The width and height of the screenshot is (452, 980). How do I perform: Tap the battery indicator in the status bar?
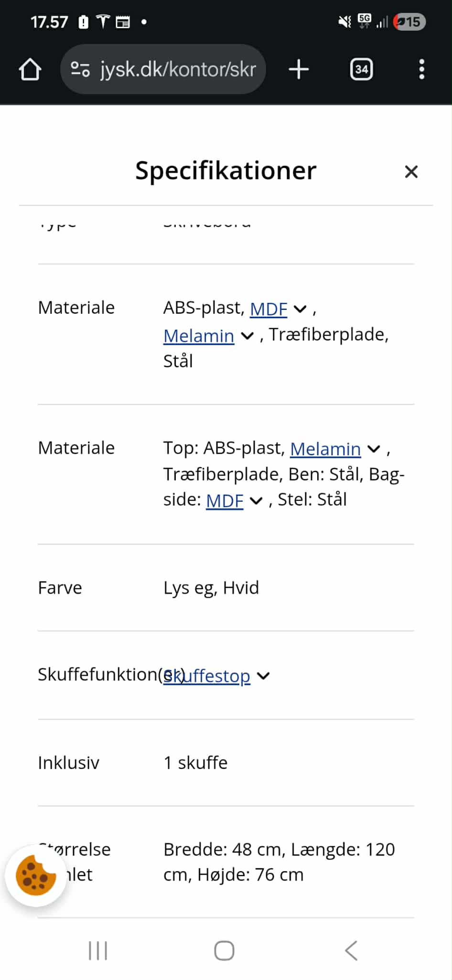[x=409, y=22]
